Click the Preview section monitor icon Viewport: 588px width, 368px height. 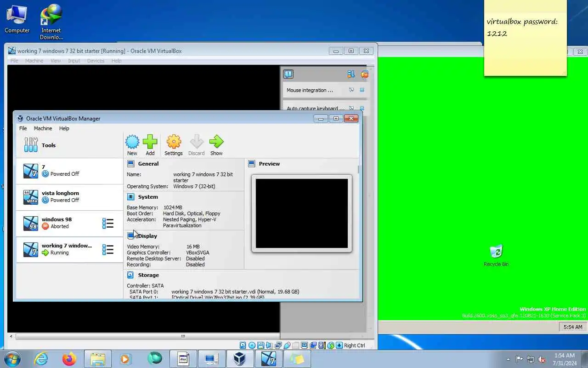(x=252, y=164)
